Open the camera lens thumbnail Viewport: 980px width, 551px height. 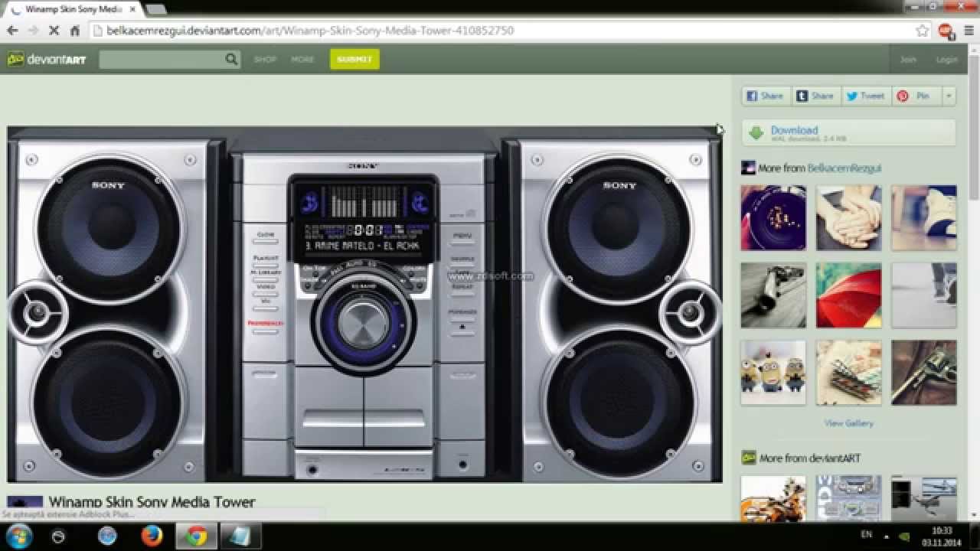click(x=773, y=217)
